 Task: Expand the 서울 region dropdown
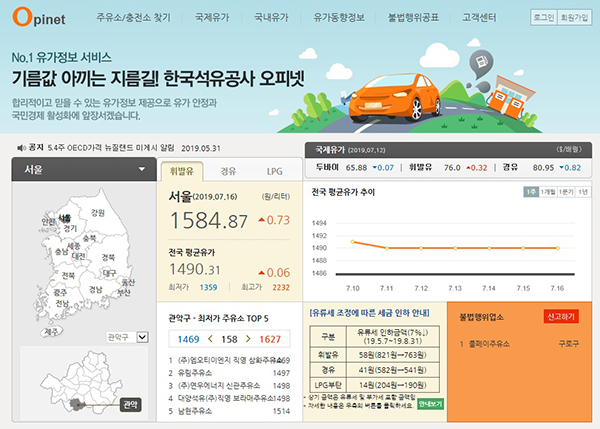[84, 169]
